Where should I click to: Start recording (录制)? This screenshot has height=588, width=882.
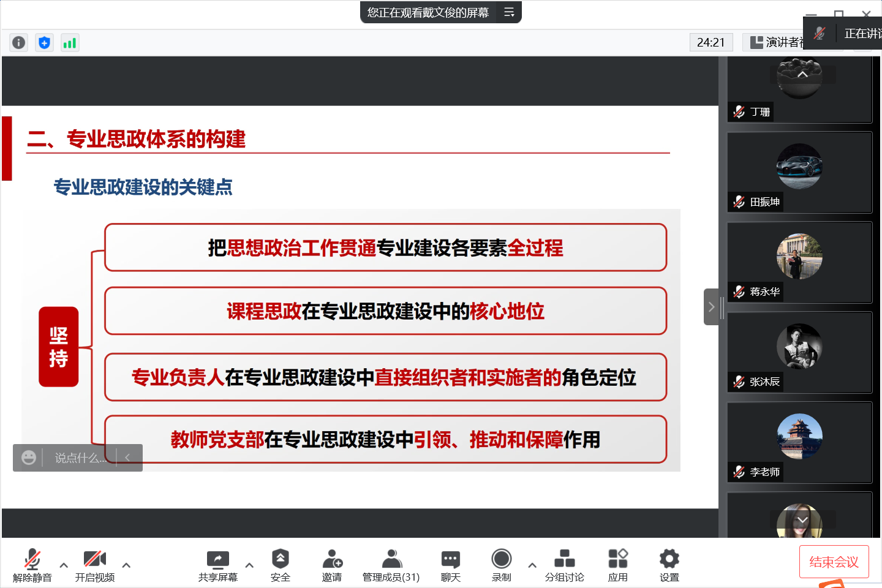pos(501,565)
